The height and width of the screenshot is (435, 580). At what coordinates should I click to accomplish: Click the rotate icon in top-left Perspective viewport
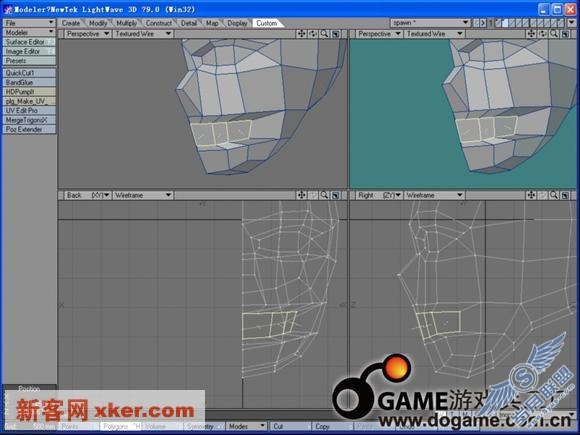tap(313, 34)
